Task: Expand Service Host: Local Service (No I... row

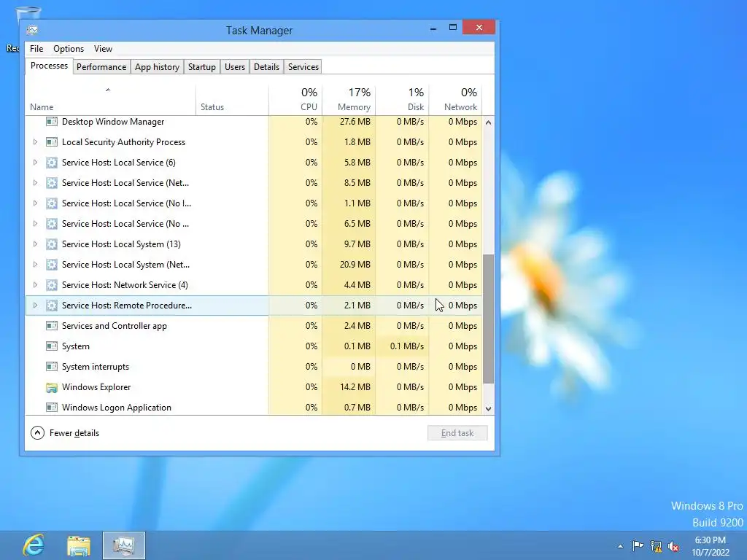Action: coord(35,203)
